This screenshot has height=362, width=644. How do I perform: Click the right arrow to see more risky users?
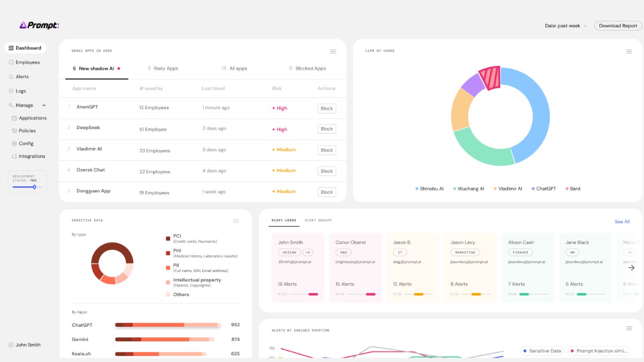(631, 267)
